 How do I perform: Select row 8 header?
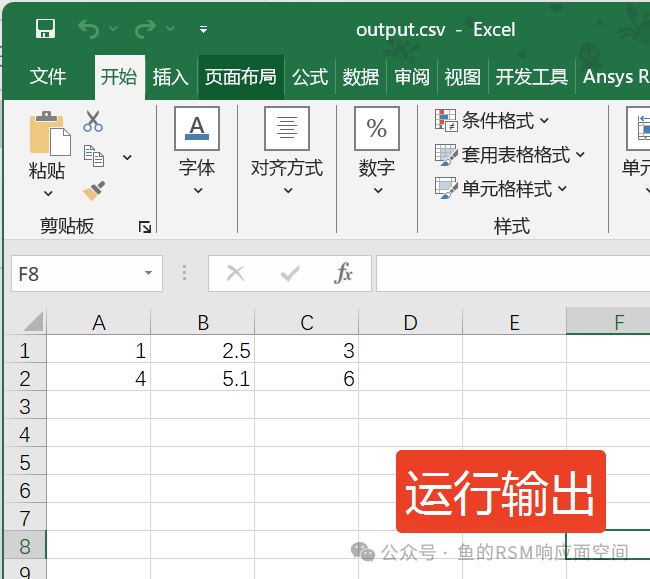[25, 546]
